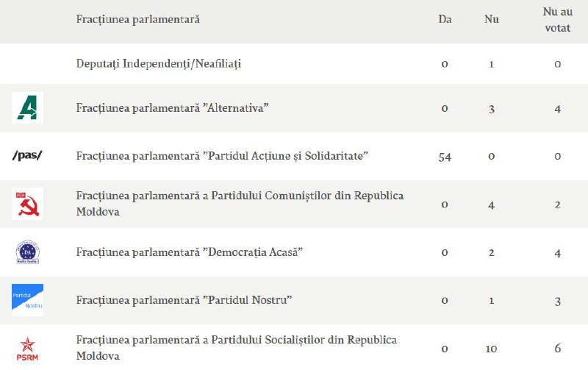Open Fracțiunea parlamentară "Partidul Nostru" link

pos(184,300)
